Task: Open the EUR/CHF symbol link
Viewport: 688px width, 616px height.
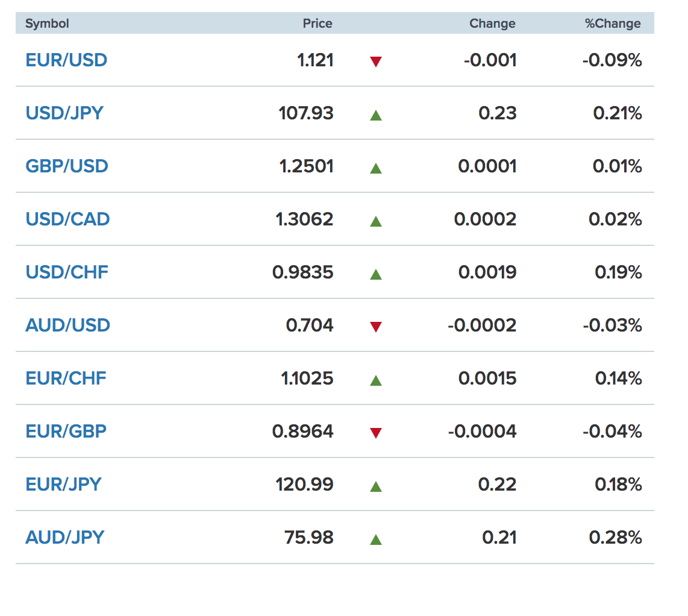Action: [66, 379]
